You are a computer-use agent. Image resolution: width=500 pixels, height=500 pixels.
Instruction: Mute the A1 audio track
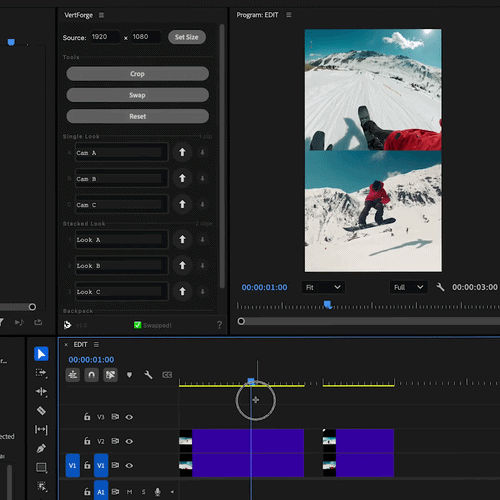(x=130, y=492)
